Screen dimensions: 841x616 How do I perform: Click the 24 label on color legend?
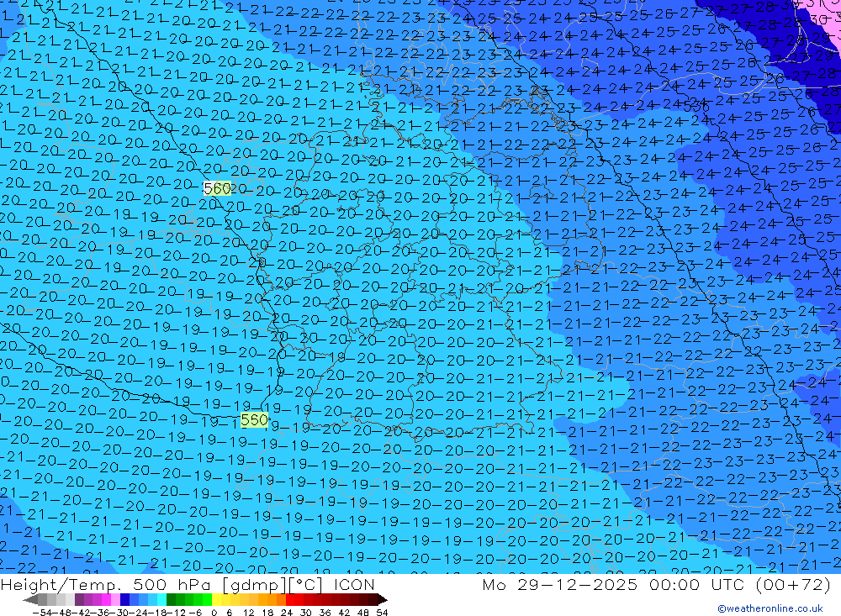(x=287, y=613)
